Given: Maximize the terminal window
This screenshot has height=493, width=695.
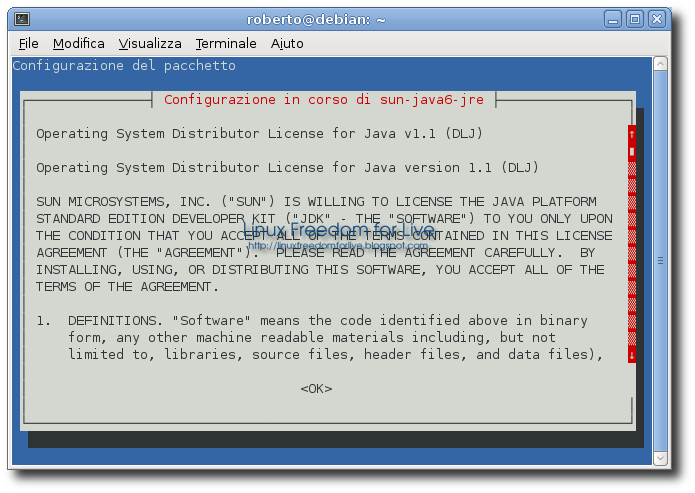Looking at the screenshot, I should point(635,20).
